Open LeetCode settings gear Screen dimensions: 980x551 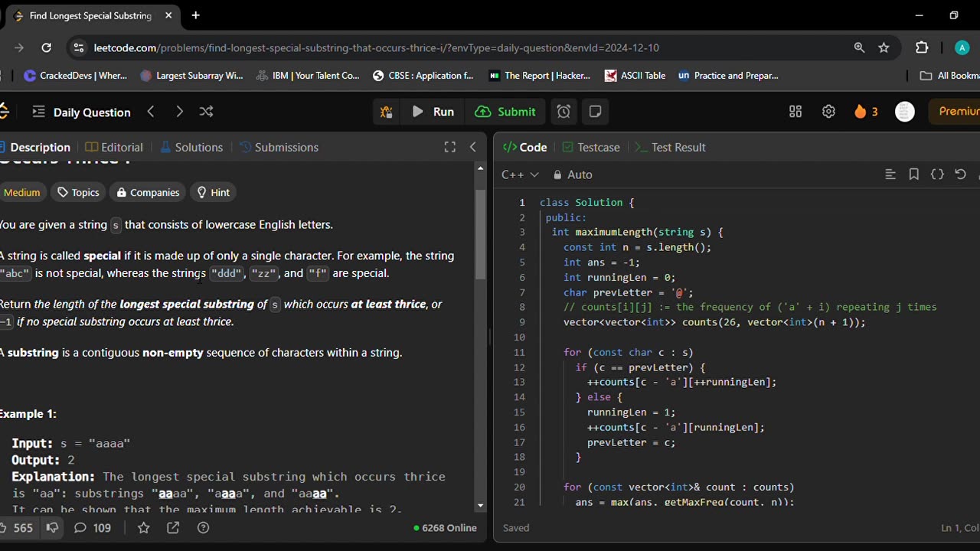pos(828,112)
